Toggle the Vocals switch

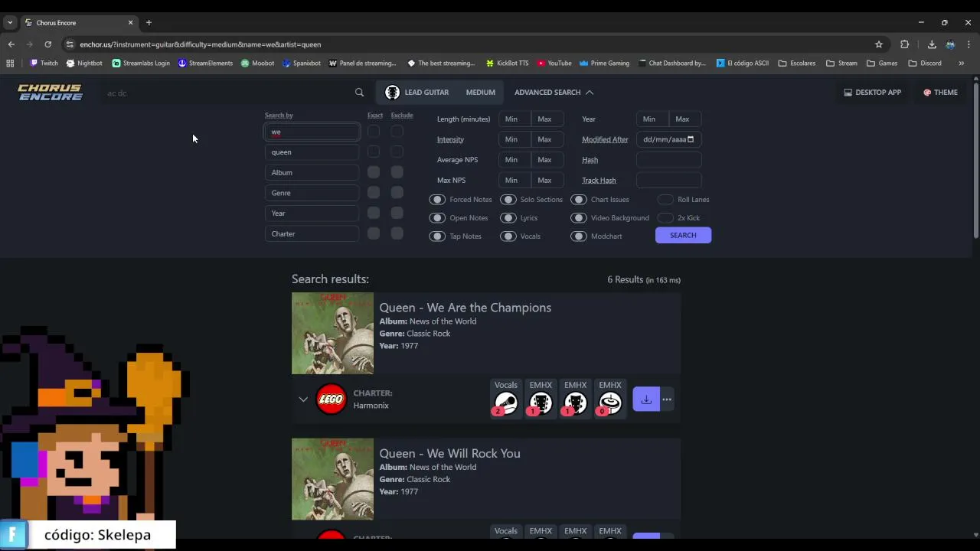pyautogui.click(x=508, y=236)
